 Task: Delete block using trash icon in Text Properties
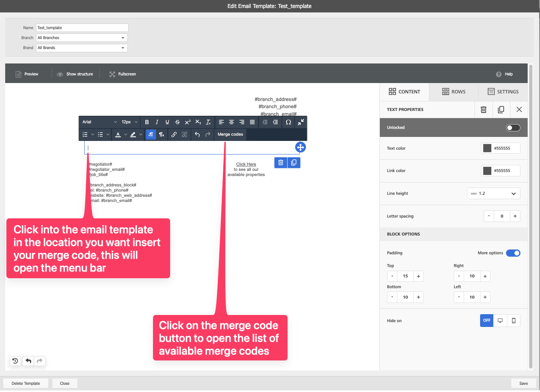483,109
